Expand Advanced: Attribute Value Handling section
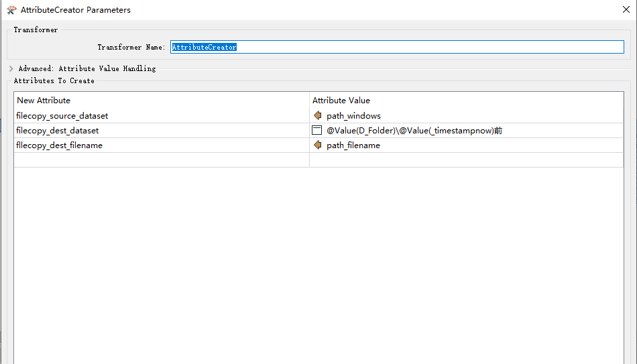Image resolution: width=637 pixels, height=364 pixels. (11, 68)
